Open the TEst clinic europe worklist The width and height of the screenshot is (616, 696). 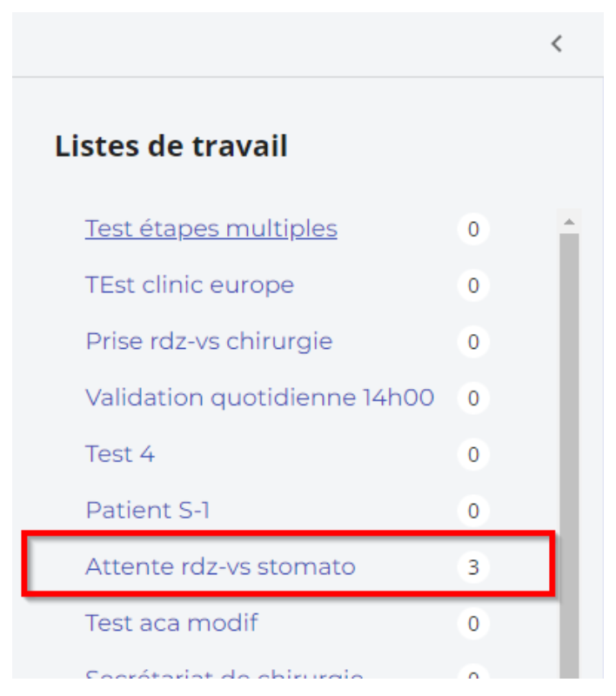(x=190, y=284)
